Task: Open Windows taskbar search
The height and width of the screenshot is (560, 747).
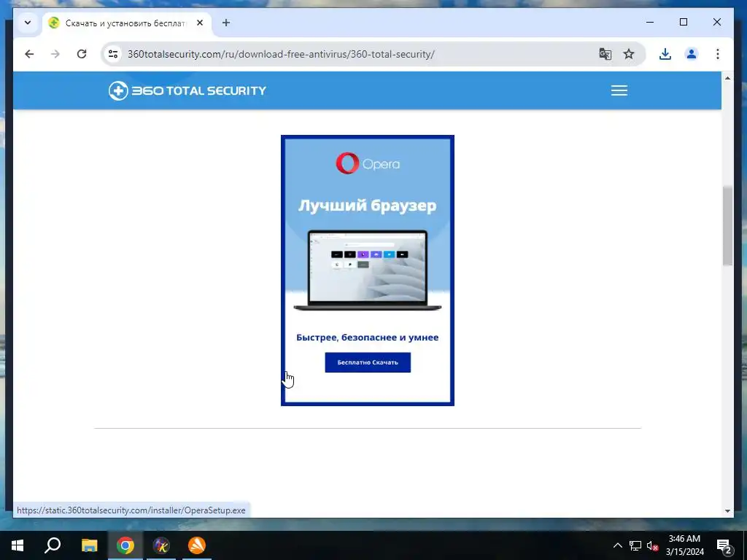Action: point(53,545)
